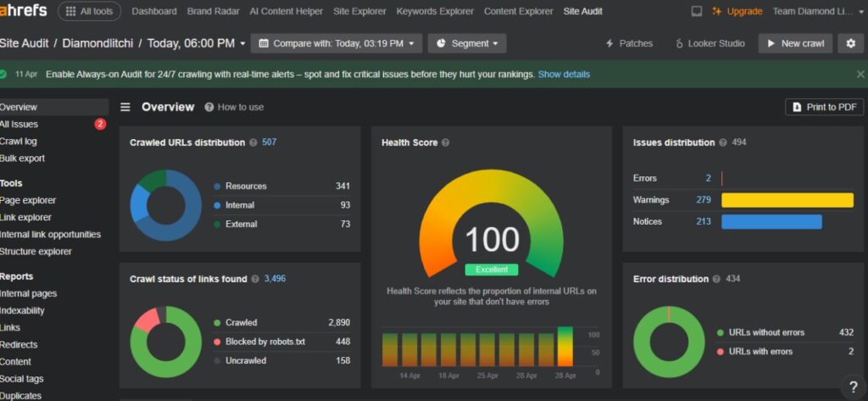Open Redirects report
Viewport: 868px width, 401px height.
coord(19,344)
